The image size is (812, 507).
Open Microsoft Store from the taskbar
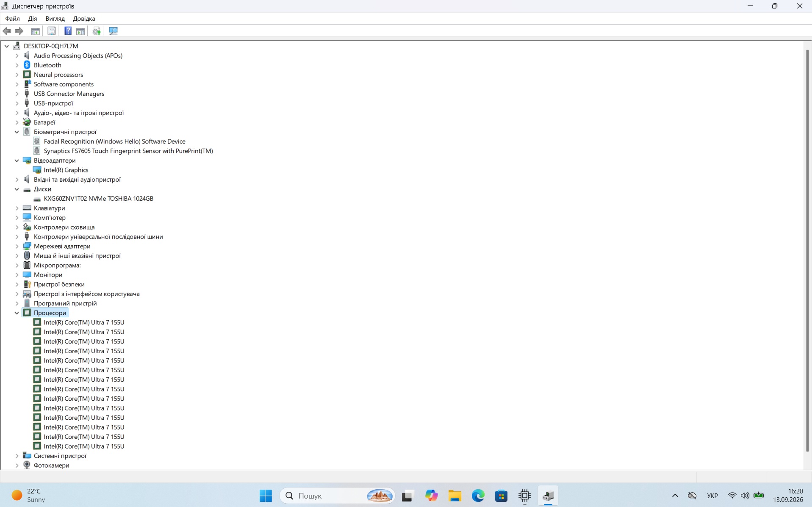[501, 496]
